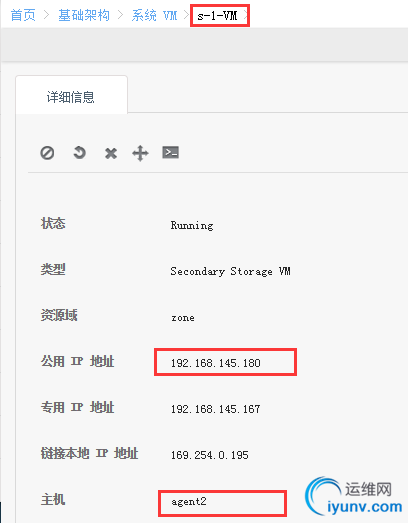The height and width of the screenshot is (523, 408).
Task: Click the Running status value
Action: pos(192,226)
